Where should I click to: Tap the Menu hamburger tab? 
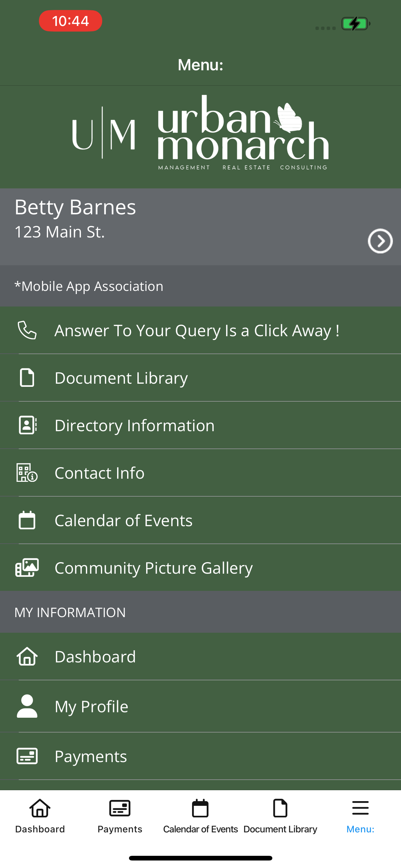[360, 816]
